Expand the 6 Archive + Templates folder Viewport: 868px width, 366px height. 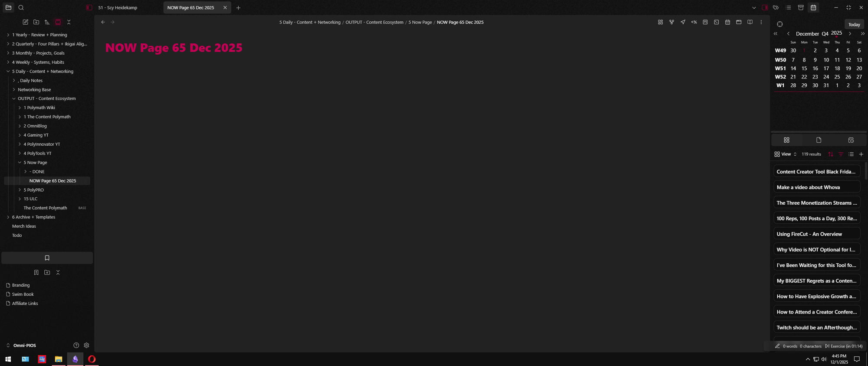tap(8, 217)
